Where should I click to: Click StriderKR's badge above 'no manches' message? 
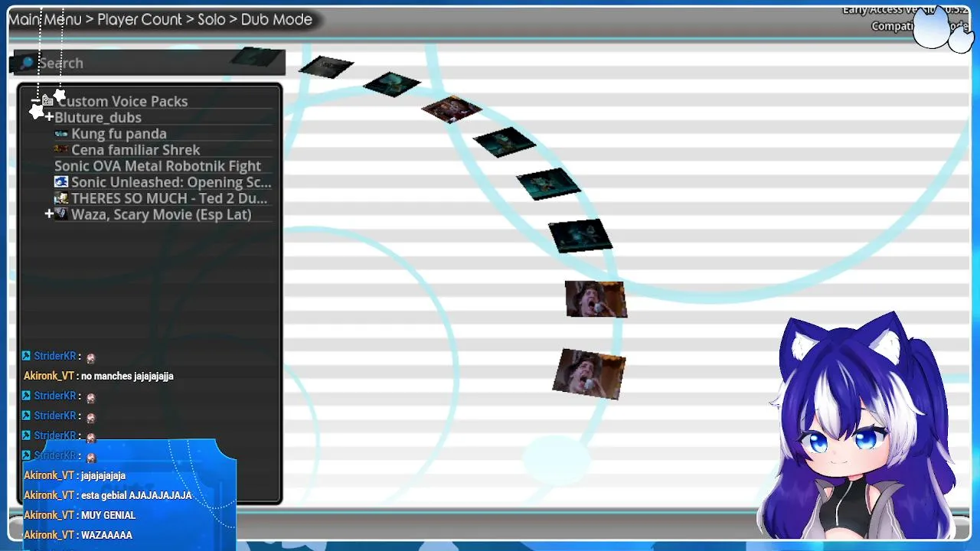[x=26, y=356]
